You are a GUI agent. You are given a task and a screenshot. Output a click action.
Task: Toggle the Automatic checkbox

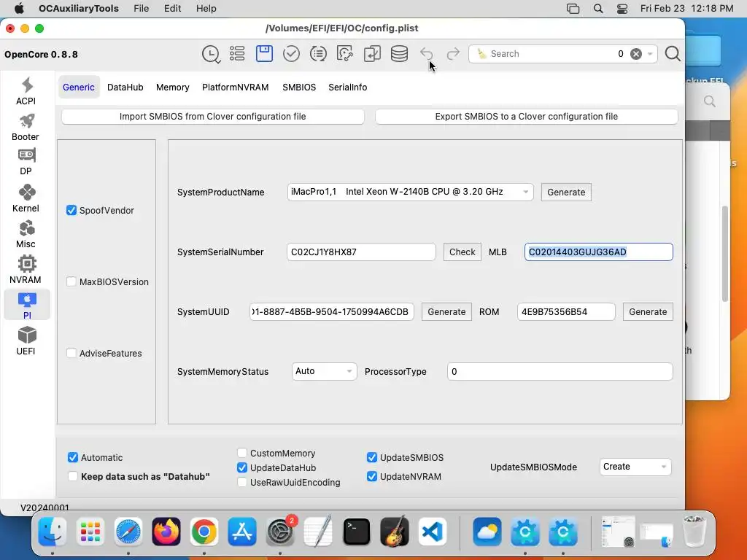[x=73, y=458]
